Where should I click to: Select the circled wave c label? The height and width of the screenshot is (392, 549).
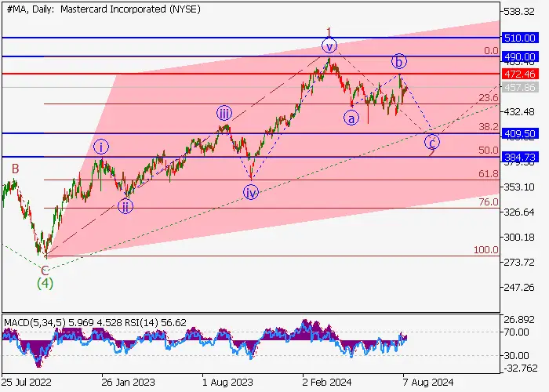point(432,143)
